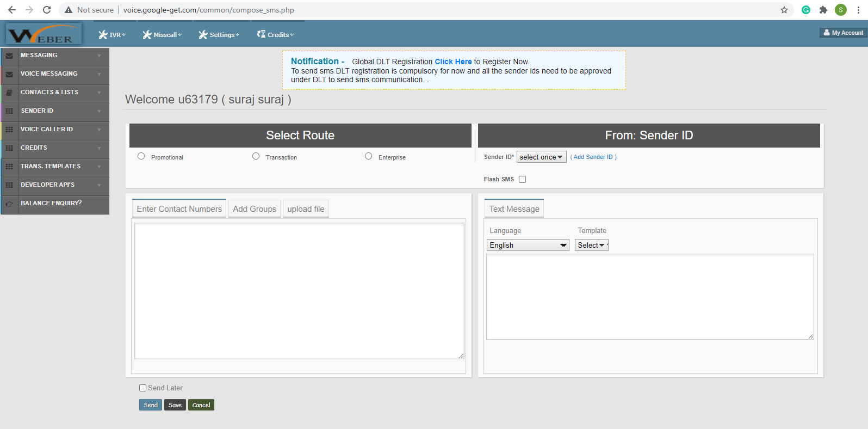Open the Settings menu in top navigation

(219, 35)
